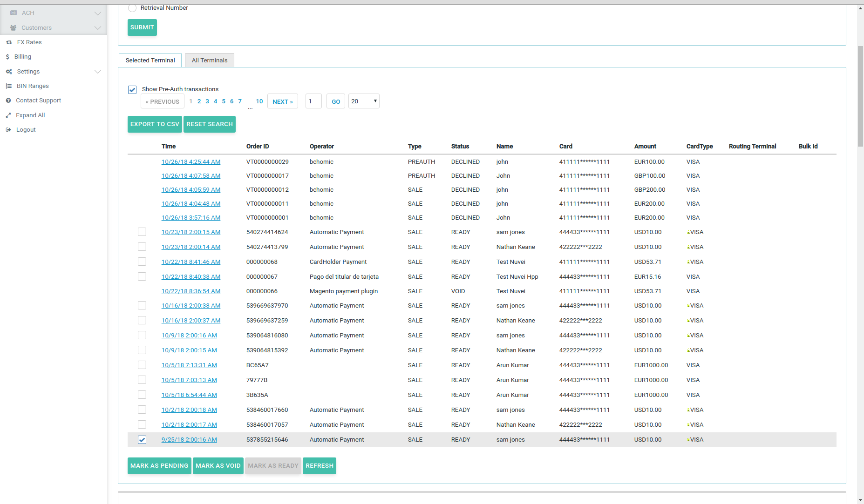Image resolution: width=864 pixels, height=504 pixels.
Task: Check the box for order 540274414624
Action: [142, 232]
